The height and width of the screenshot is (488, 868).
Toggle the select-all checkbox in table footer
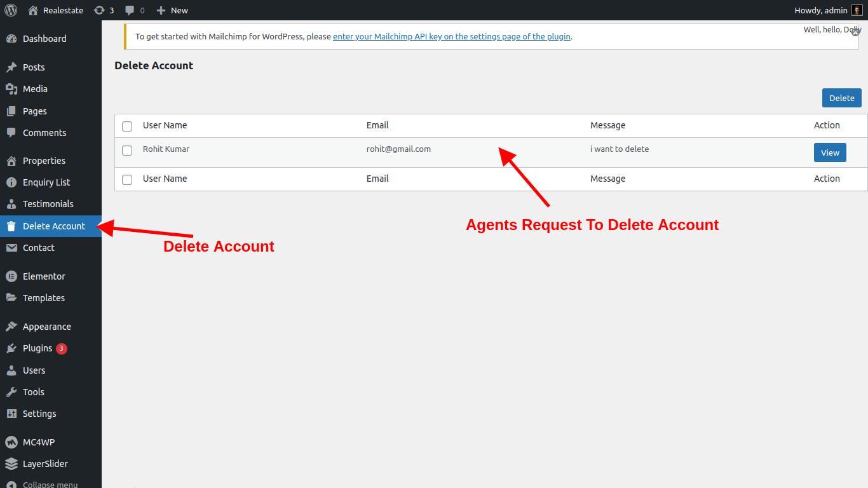[x=127, y=180]
